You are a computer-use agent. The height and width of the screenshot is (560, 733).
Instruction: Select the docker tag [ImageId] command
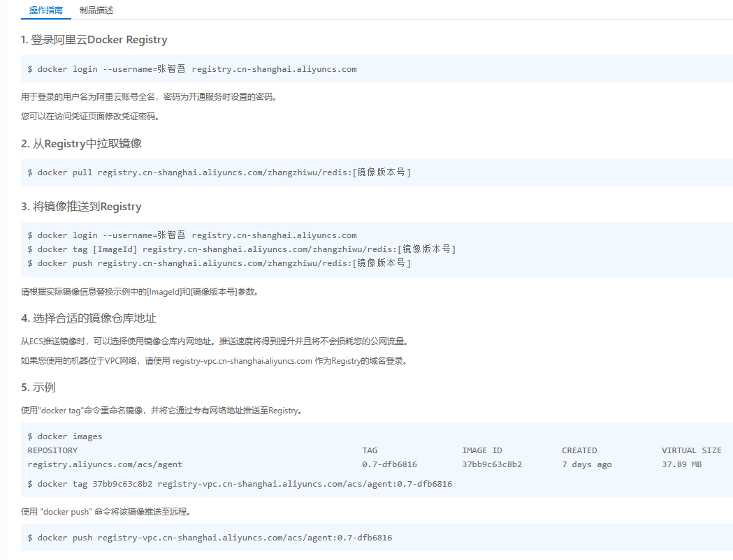pos(242,249)
